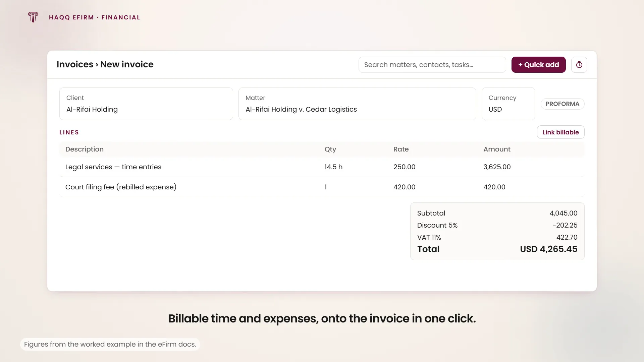Click the Quick add button
Screen dimensions: 644x362
(x=538, y=65)
